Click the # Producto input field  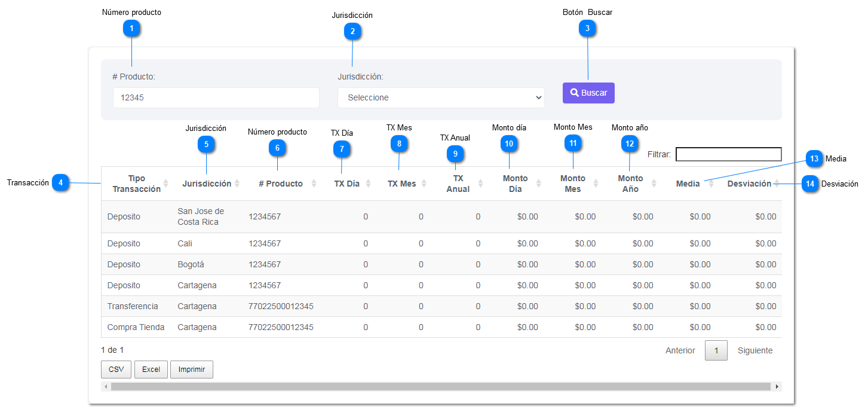(x=216, y=97)
